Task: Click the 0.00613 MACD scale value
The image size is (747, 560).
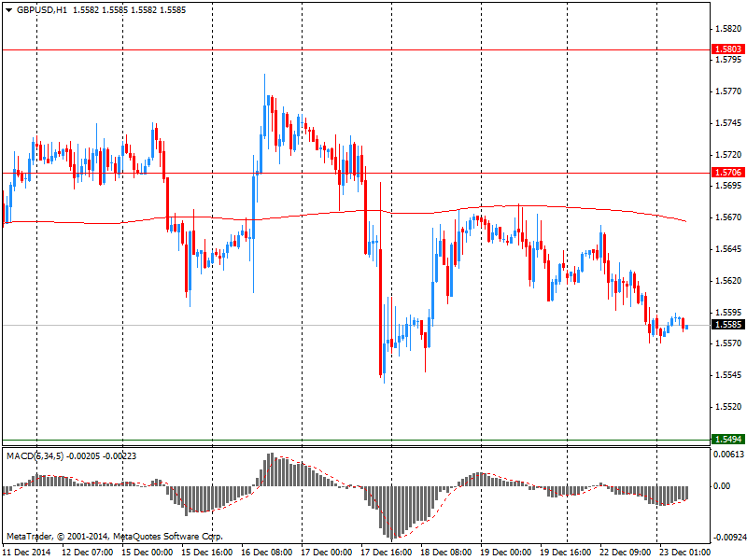Action: point(729,455)
